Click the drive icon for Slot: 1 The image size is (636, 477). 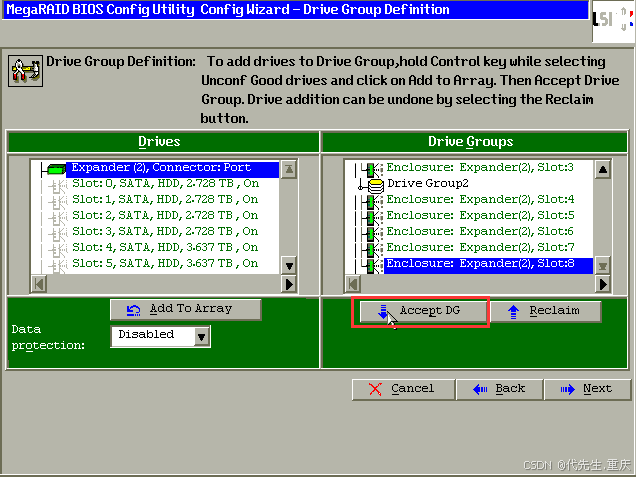(58, 201)
